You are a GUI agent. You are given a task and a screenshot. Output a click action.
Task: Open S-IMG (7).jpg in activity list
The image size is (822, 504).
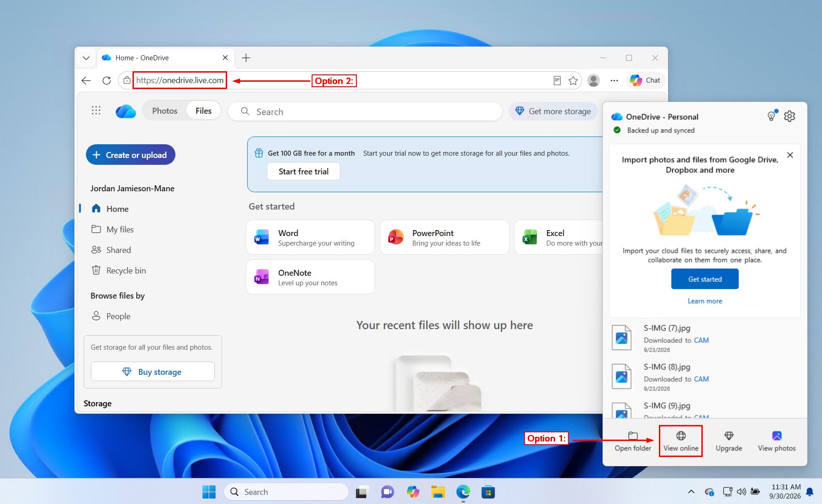[705, 338]
